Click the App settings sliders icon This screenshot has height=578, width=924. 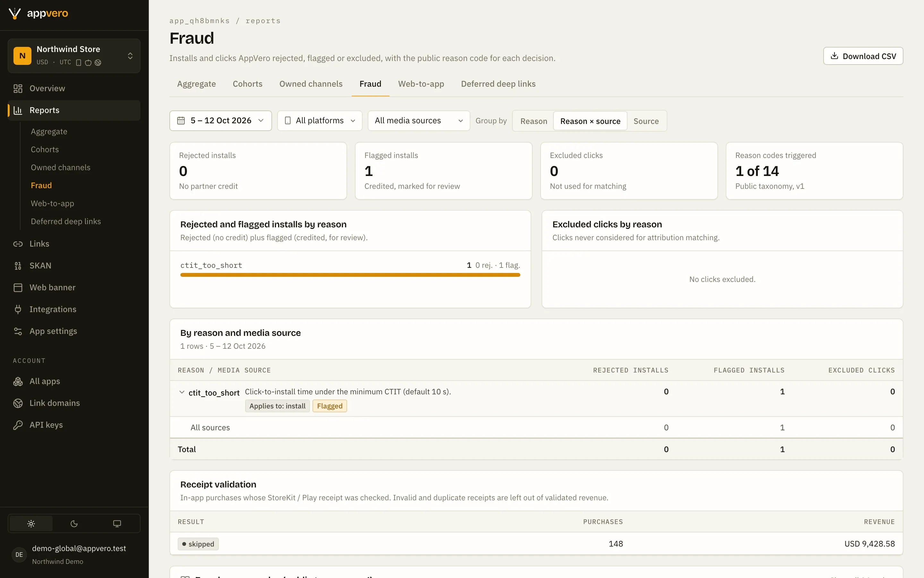pos(18,331)
